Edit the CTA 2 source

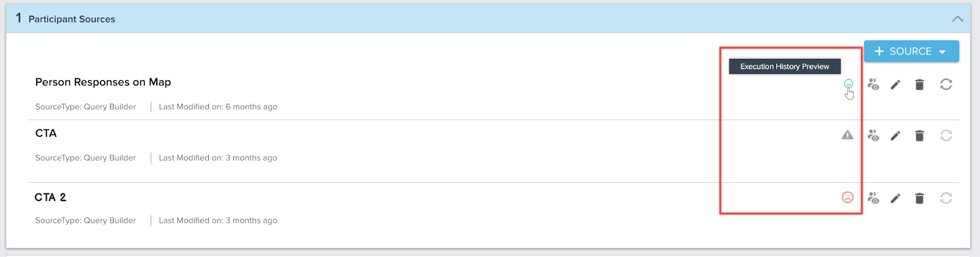tap(895, 198)
